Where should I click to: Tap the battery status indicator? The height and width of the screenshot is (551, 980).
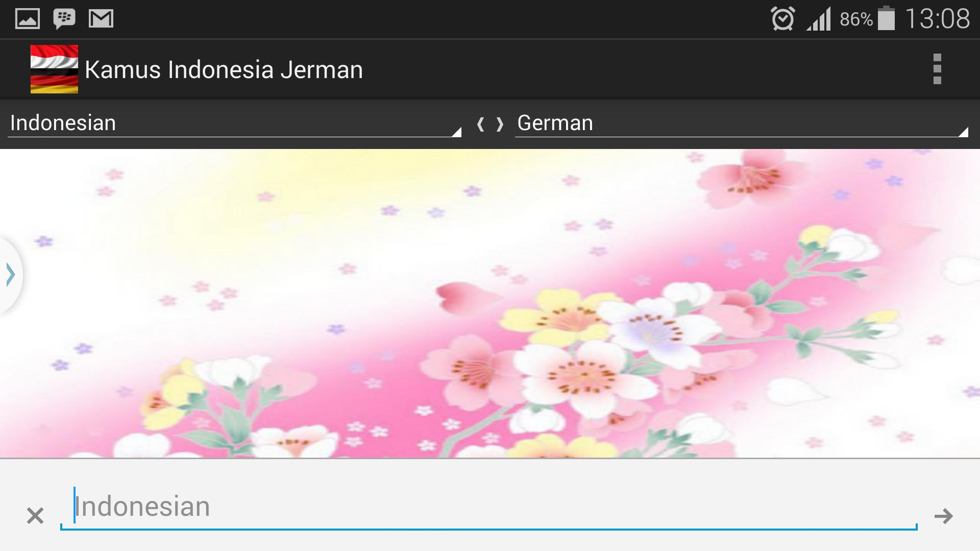[x=886, y=18]
